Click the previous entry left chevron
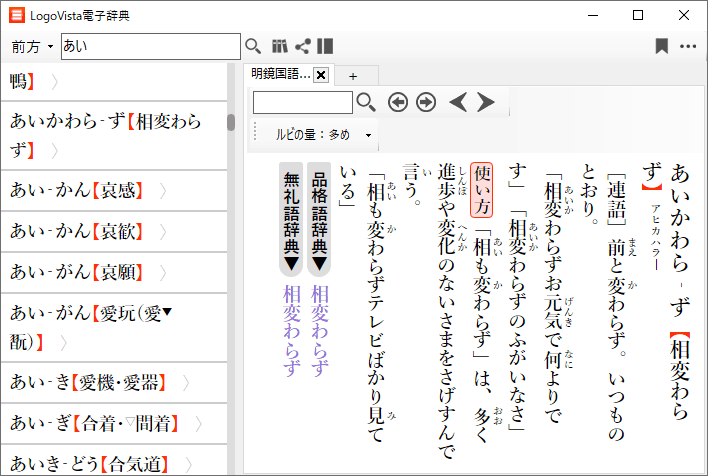The height and width of the screenshot is (476, 708). click(458, 102)
